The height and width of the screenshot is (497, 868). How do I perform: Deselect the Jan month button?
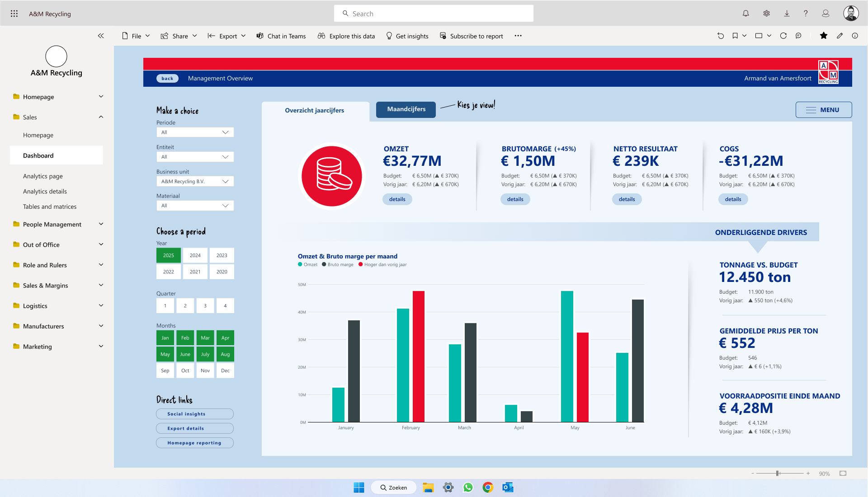pyautogui.click(x=165, y=338)
